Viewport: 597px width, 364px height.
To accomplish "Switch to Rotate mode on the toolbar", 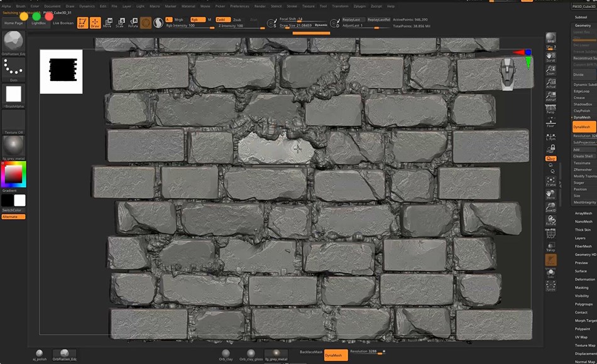I will pos(133,23).
